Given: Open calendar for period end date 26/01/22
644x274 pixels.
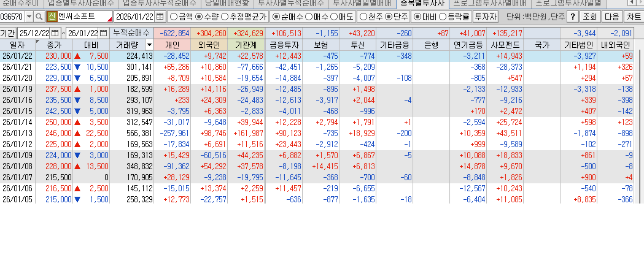Looking at the screenshot, I should [x=104, y=32].
